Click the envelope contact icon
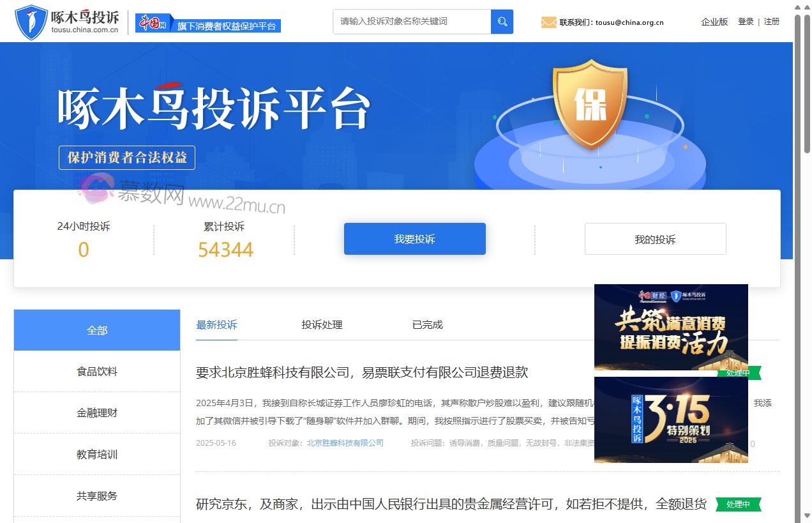The height and width of the screenshot is (523, 812). pyautogui.click(x=548, y=22)
